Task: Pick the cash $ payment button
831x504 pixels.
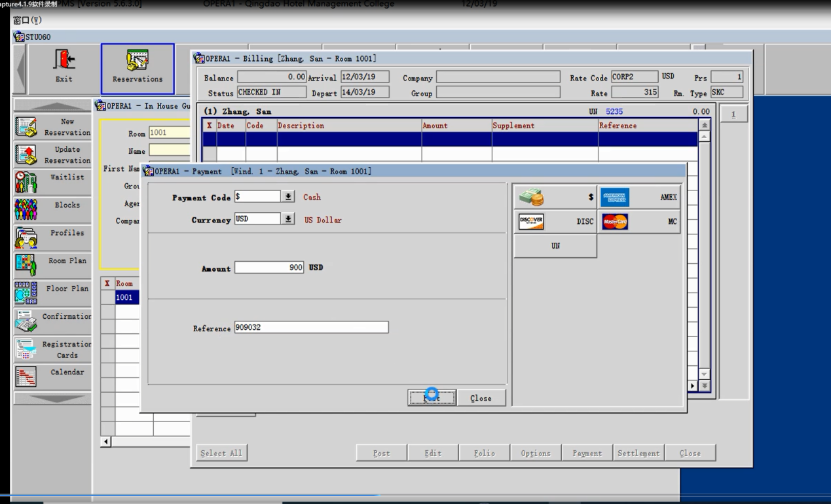Action: coord(555,197)
